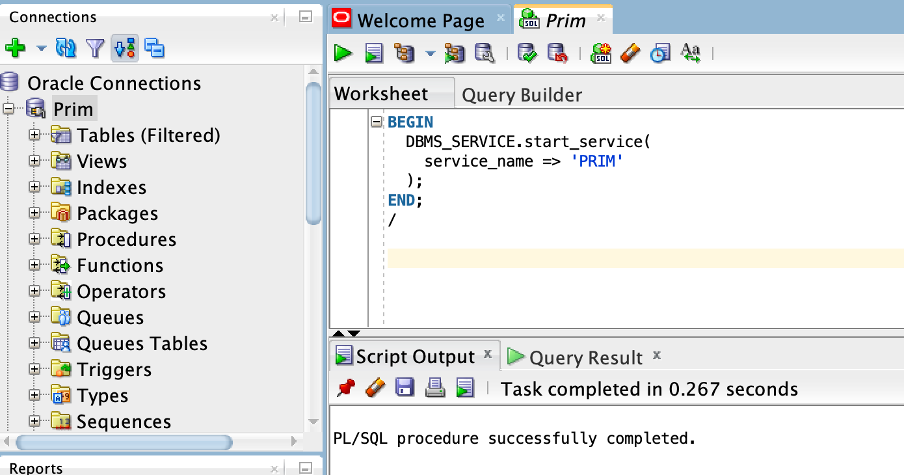Minimize the Reports panel
The height and width of the screenshot is (476, 904).
[x=306, y=467]
